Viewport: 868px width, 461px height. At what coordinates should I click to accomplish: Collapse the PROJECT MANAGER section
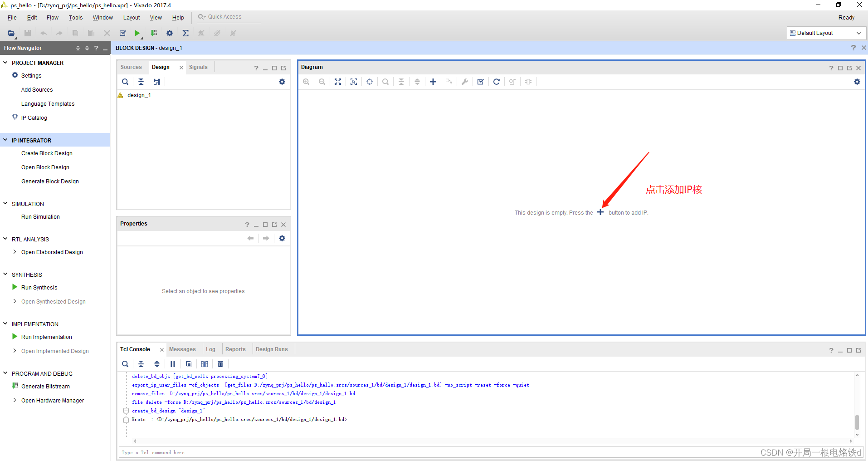[5, 63]
